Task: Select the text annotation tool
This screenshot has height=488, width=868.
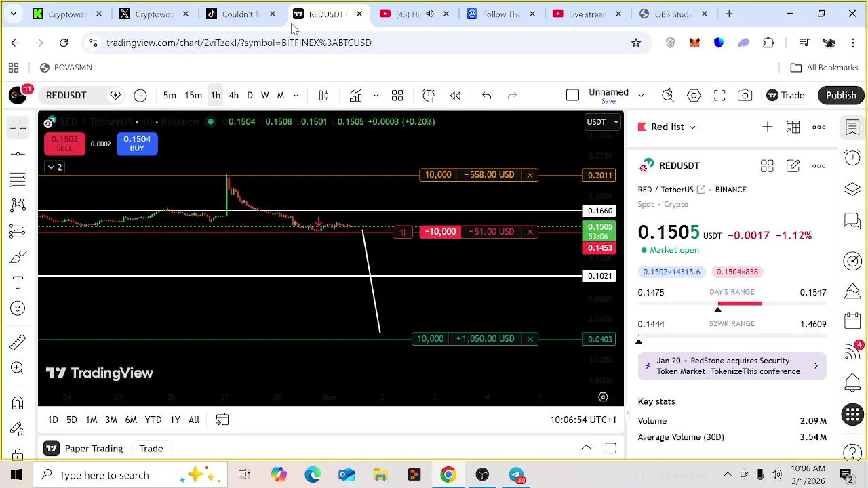Action: coord(18,283)
